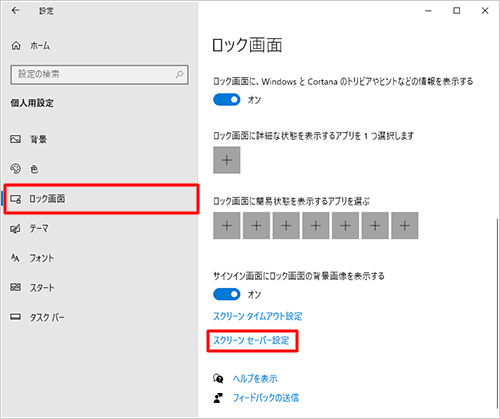
Task: Open the テーマ settings page
Action: click(x=100, y=228)
